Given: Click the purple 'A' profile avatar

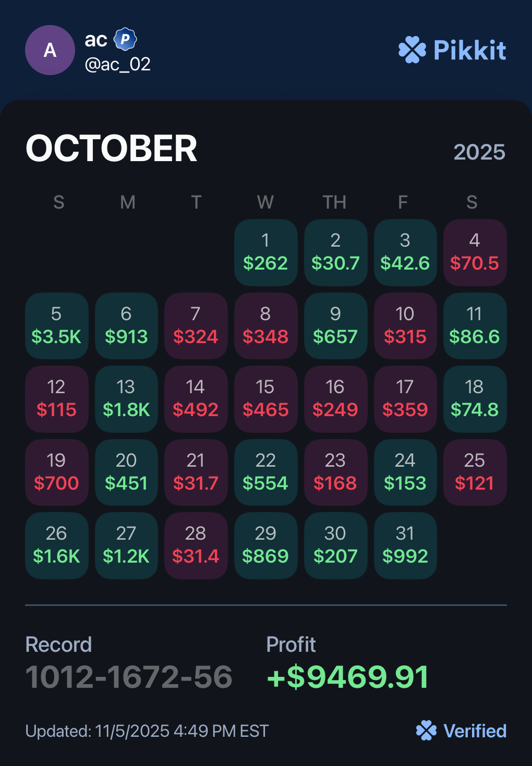Looking at the screenshot, I should pyautogui.click(x=50, y=50).
